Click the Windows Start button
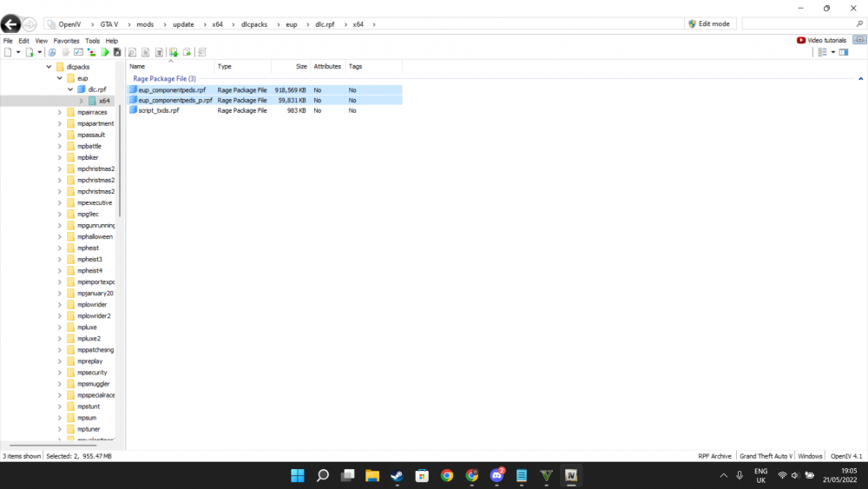 (x=297, y=475)
